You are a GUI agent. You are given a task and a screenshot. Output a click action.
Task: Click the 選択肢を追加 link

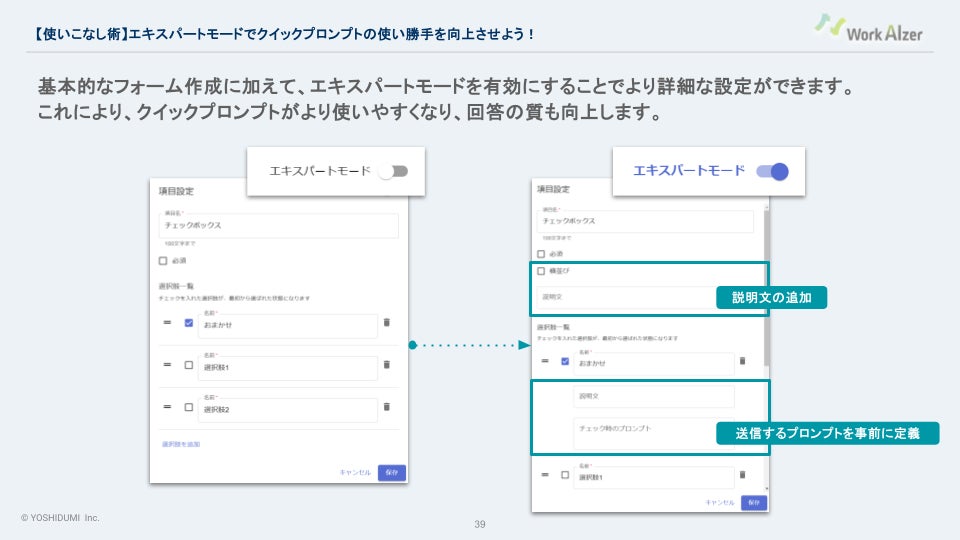[x=181, y=444]
